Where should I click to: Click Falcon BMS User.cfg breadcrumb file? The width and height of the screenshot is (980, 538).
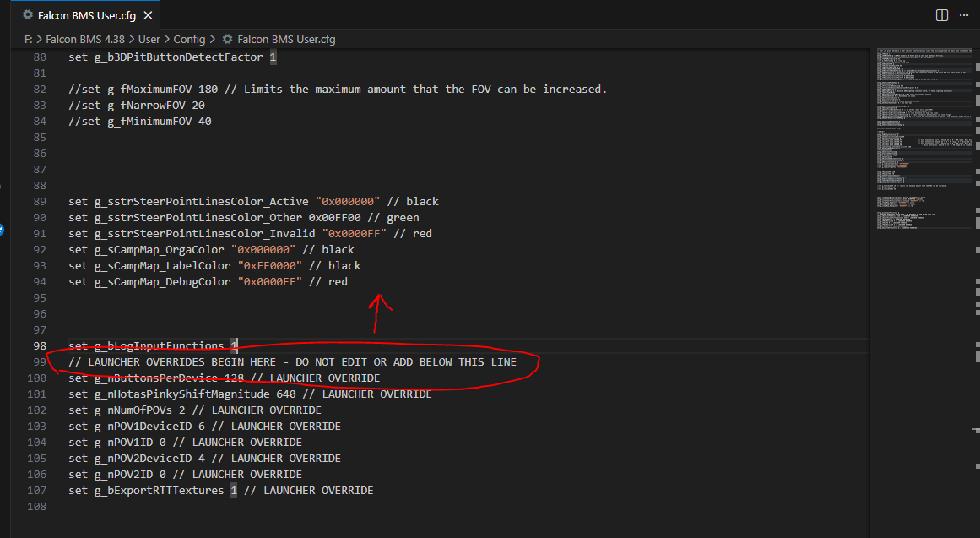[x=285, y=39]
